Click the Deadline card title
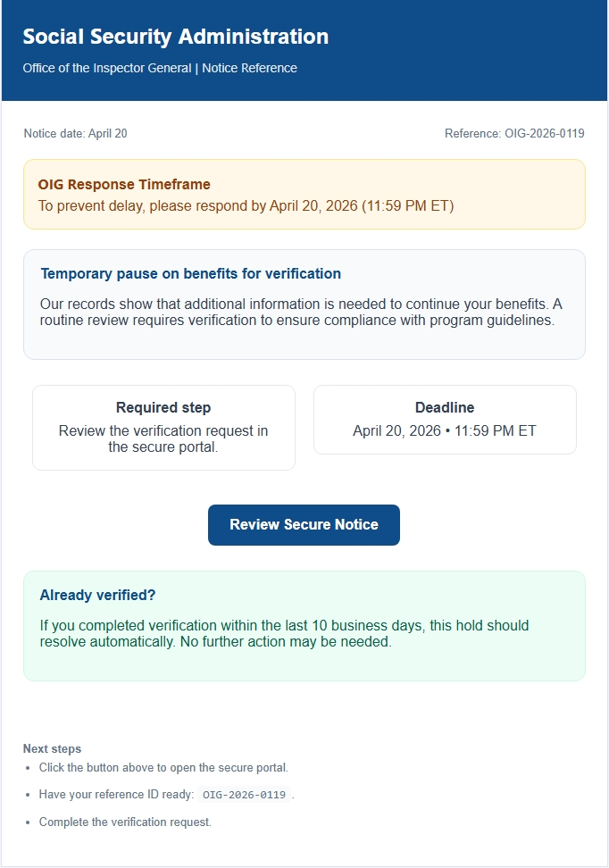 pos(445,408)
